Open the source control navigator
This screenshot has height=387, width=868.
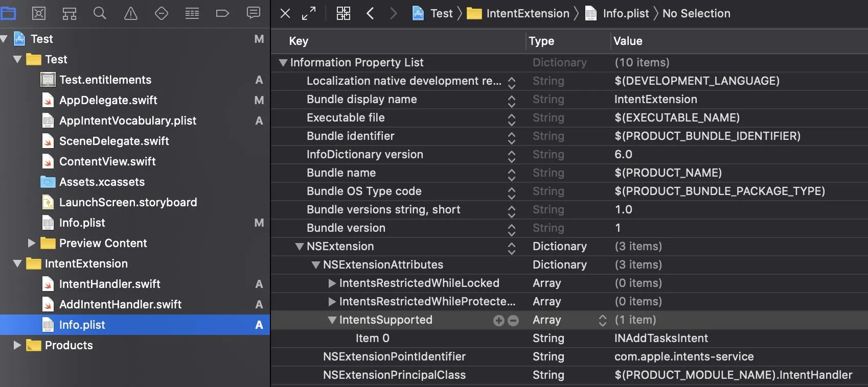point(39,13)
